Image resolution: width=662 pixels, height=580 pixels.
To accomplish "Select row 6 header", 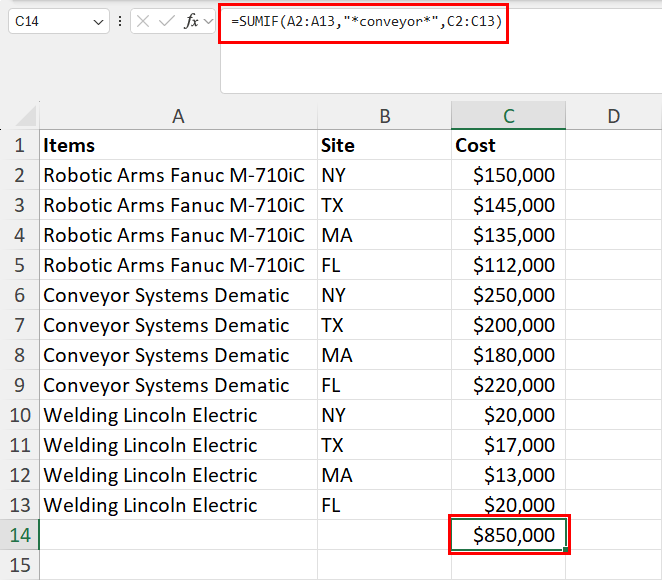I will (19, 295).
